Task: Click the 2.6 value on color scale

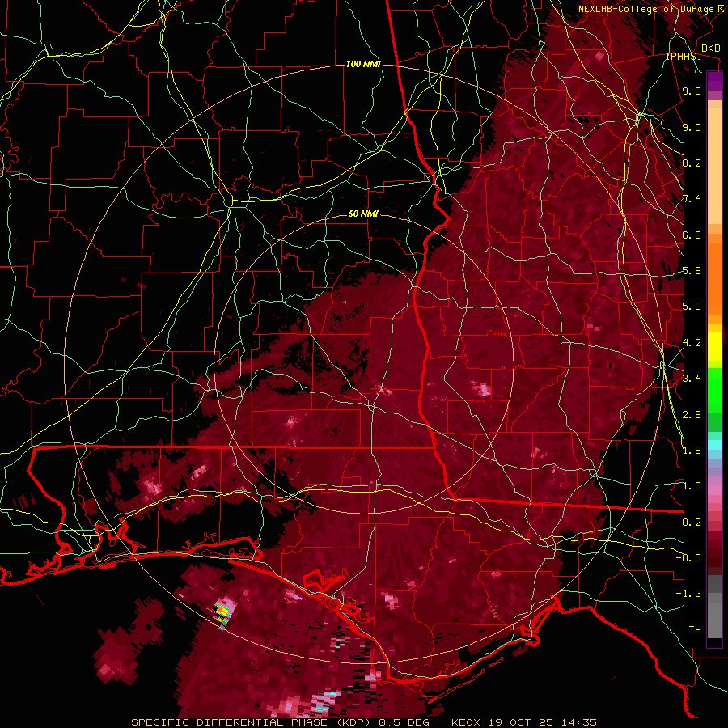Action: [692, 415]
